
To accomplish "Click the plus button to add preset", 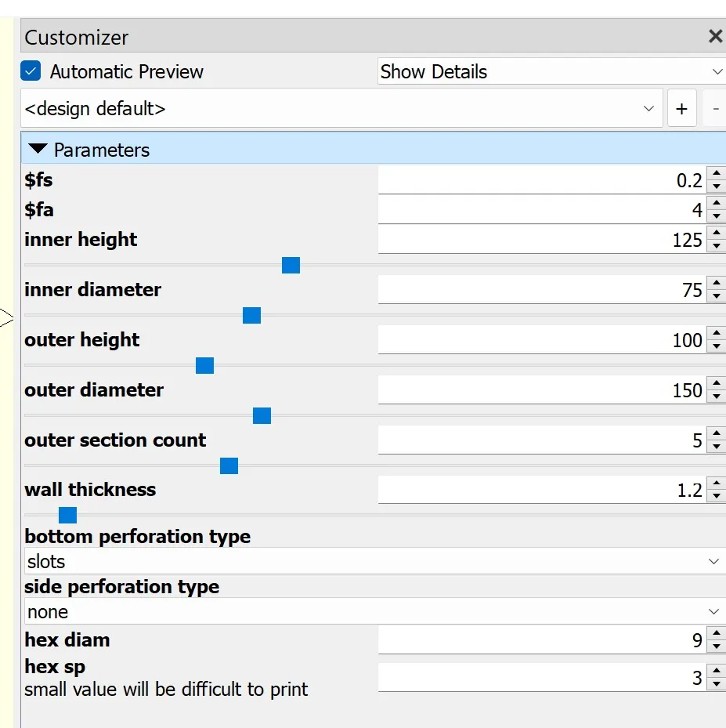I will [x=681, y=109].
